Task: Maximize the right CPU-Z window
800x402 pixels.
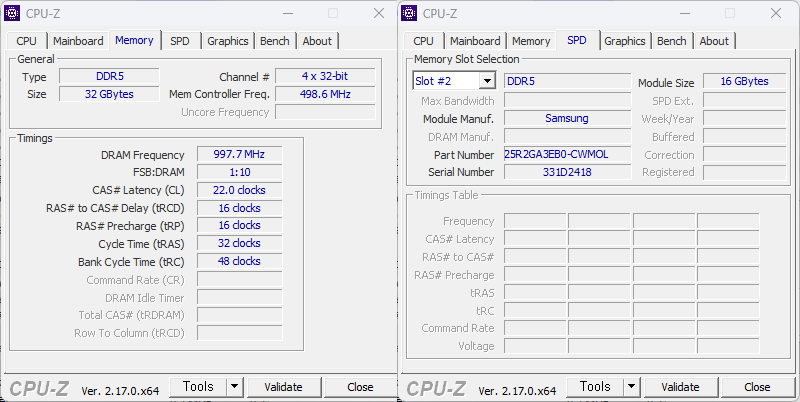Action: pyautogui.click(x=729, y=13)
